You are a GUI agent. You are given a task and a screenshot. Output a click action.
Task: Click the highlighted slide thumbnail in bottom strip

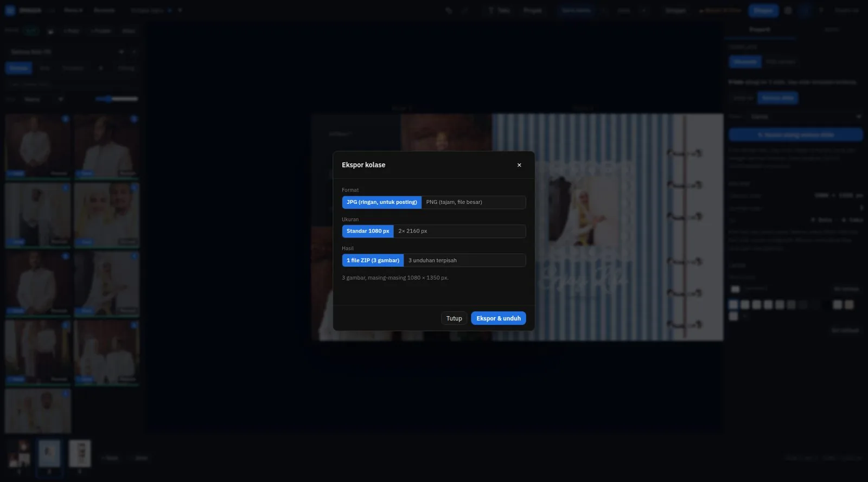tap(49, 454)
